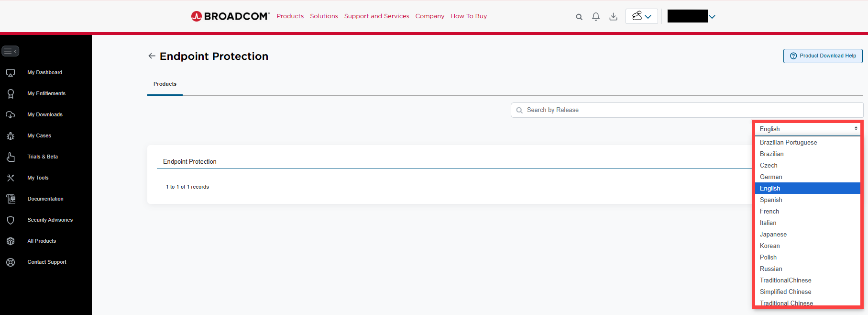The width and height of the screenshot is (868, 315).
Task: Click the My Cases bug icon
Action: 11,136
